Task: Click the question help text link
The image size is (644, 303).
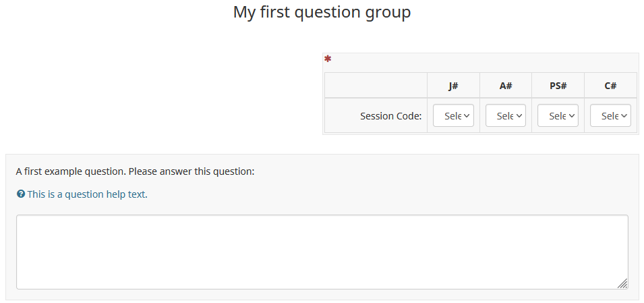Action: (x=87, y=194)
